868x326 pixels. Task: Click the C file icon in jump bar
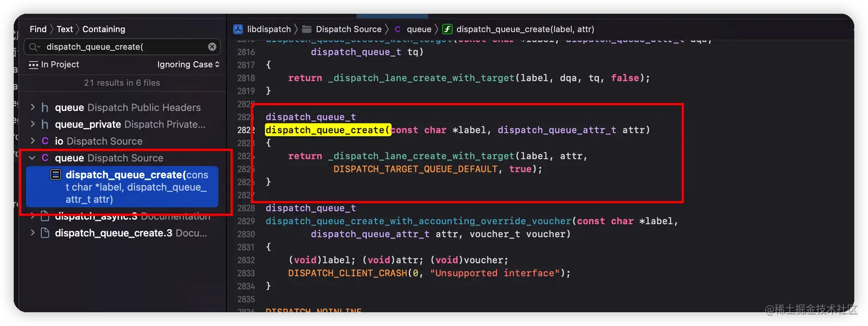click(397, 29)
